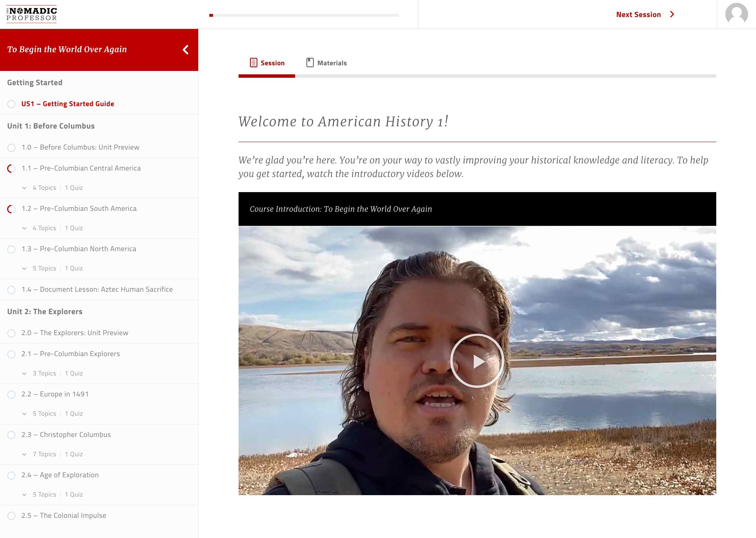The height and width of the screenshot is (538, 756).
Task: Click the Getting Started section heading
Action: click(35, 83)
